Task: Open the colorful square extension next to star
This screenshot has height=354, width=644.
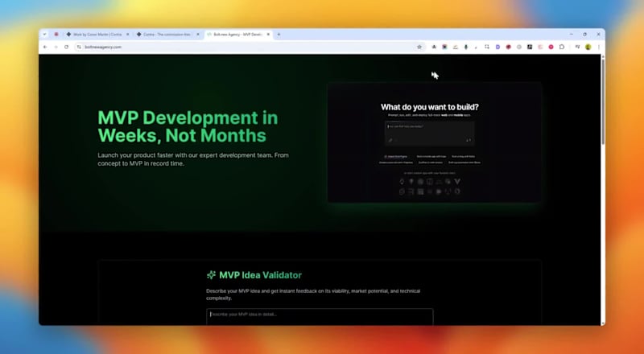Action: (444, 47)
